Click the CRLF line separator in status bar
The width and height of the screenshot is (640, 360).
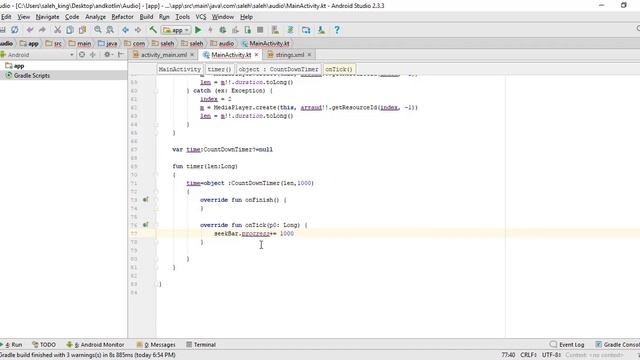pyautogui.click(x=528, y=355)
